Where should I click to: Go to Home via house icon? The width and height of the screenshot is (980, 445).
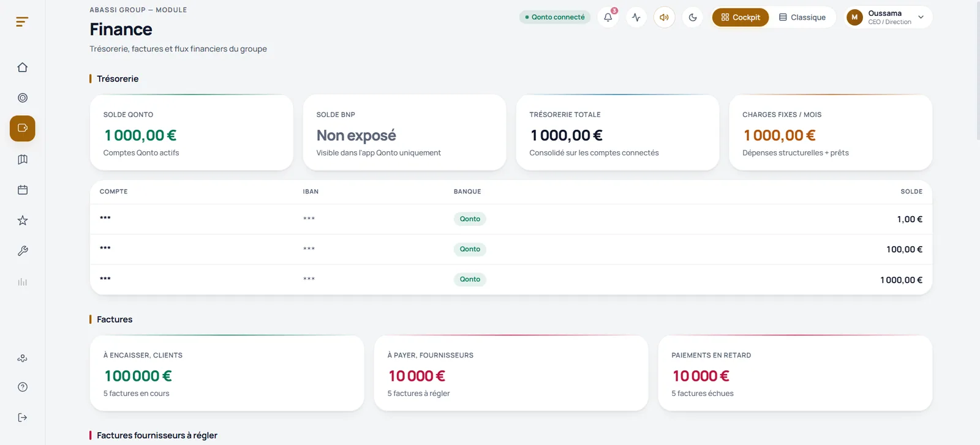pyautogui.click(x=23, y=67)
